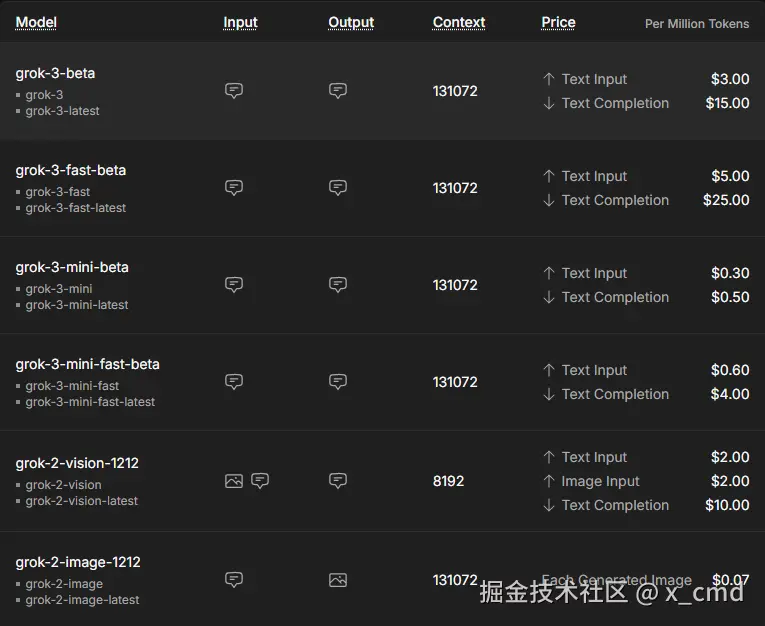The image size is (765, 626).
Task: Select the grok-3-mini alias
Action: (59, 289)
